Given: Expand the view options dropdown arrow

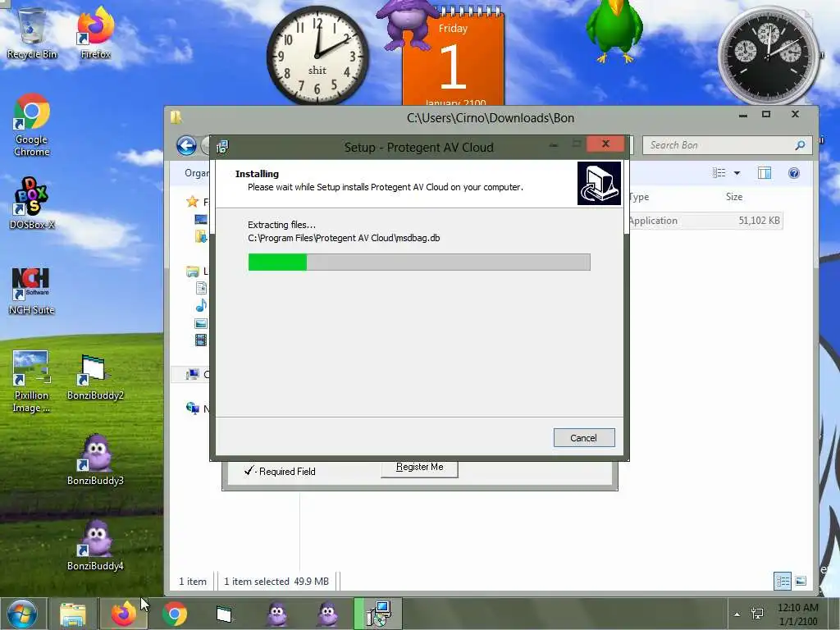Looking at the screenshot, I should 737,173.
